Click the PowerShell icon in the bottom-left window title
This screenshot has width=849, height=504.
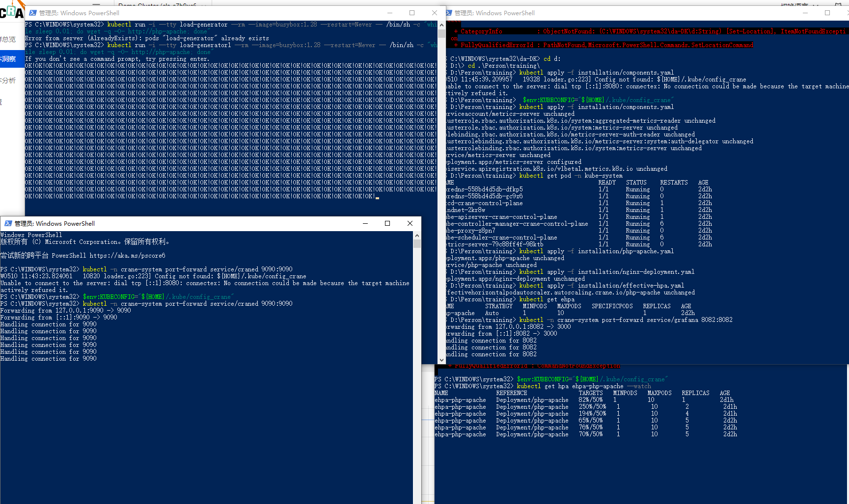click(x=8, y=223)
